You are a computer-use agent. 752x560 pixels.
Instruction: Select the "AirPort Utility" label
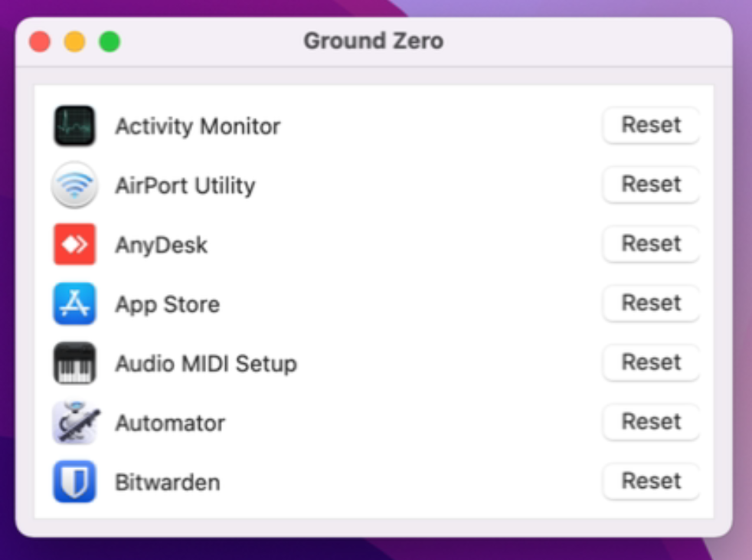[x=185, y=186]
